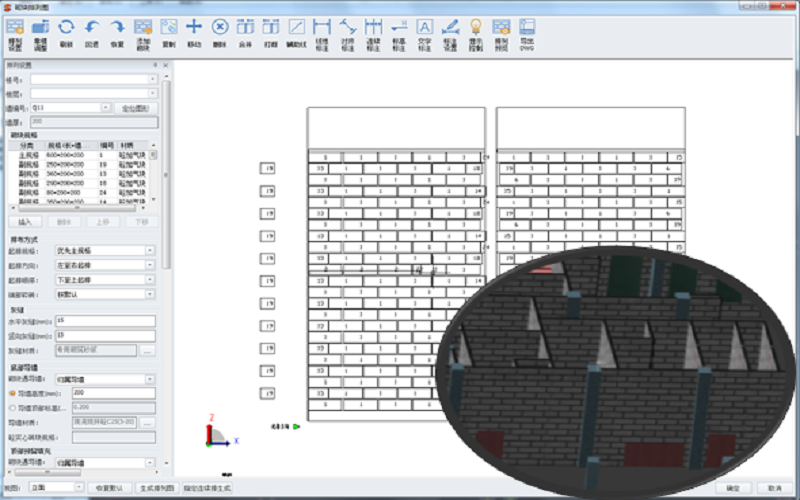Image resolution: width=800 pixels, height=500 pixels.
Task: Click the block table vertical scrollbar
Action: (x=154, y=173)
